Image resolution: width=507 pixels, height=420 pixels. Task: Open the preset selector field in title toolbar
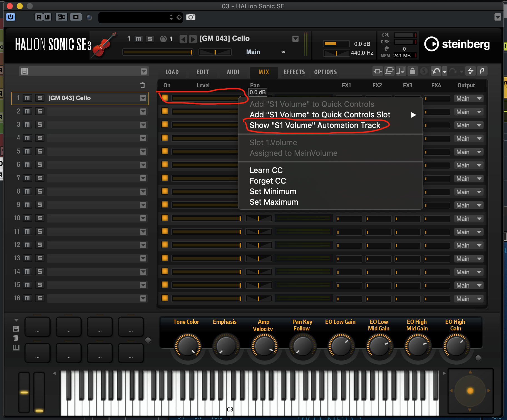click(x=140, y=17)
